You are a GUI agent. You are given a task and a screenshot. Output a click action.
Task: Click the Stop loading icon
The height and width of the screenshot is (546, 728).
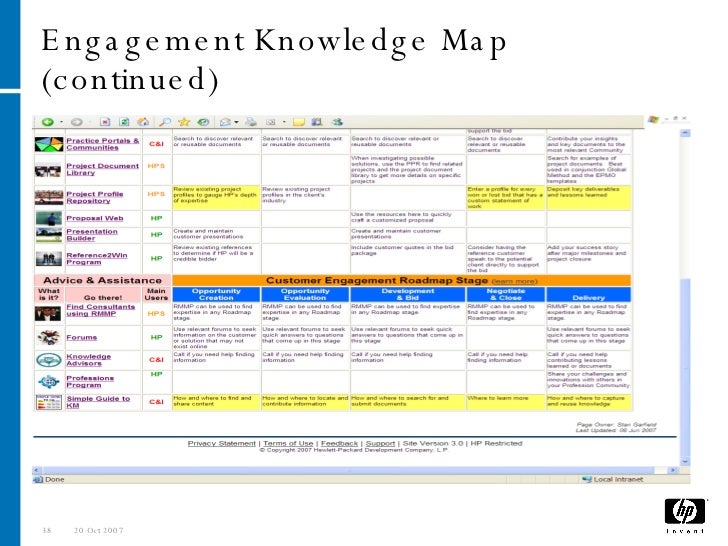(x=105, y=122)
